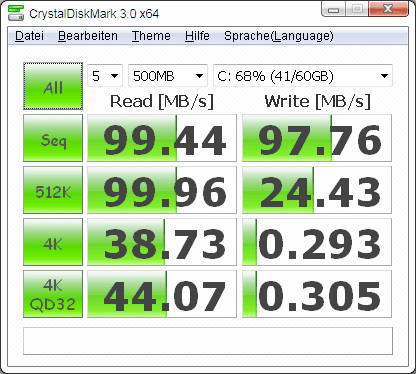The height and width of the screenshot is (374, 416).
Task: Open the 500MB test size dropdown
Action: click(168, 76)
